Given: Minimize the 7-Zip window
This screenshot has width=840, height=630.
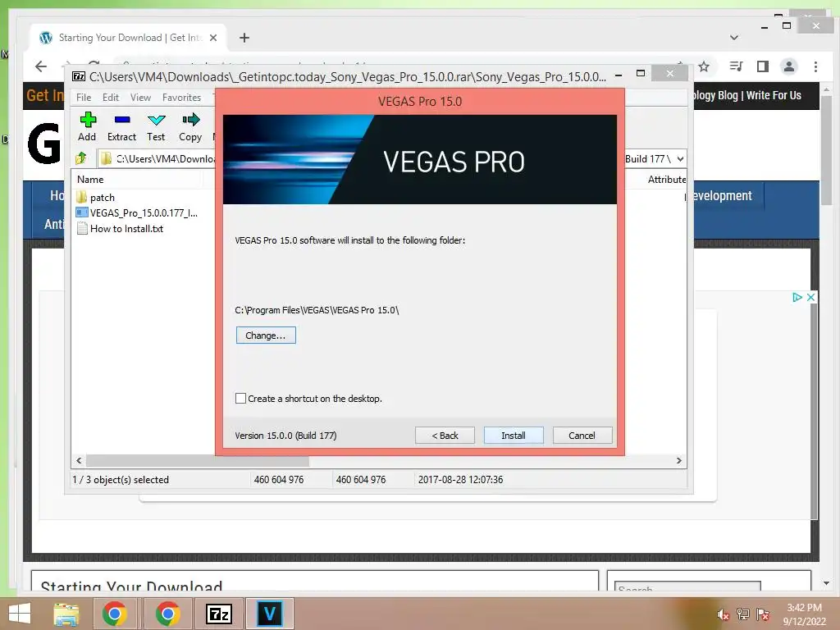Looking at the screenshot, I should coord(619,75).
